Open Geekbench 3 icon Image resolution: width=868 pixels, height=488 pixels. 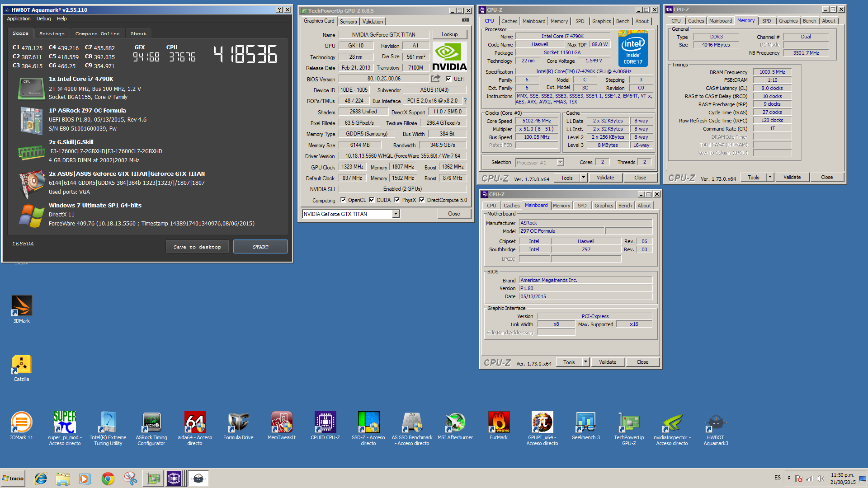pyautogui.click(x=585, y=426)
